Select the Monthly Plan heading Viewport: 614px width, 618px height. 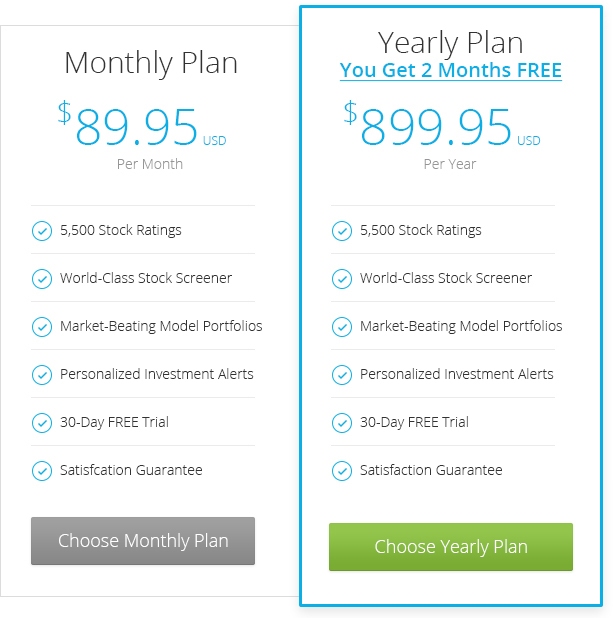(151, 63)
